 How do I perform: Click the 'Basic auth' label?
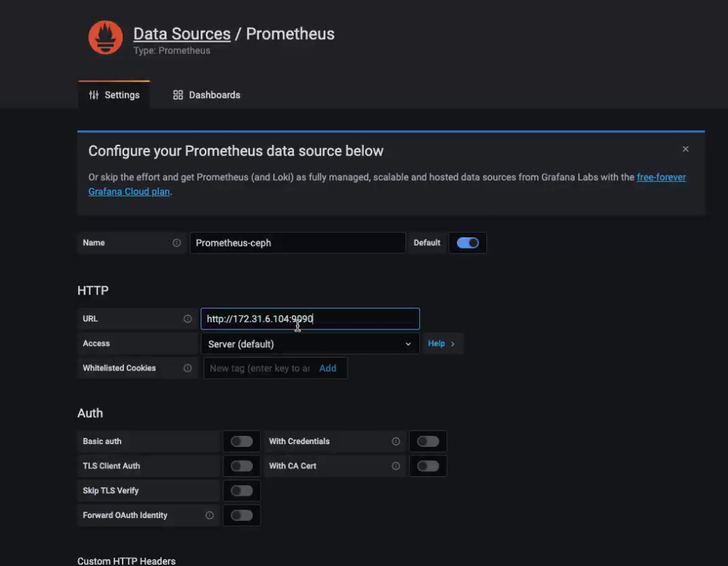click(102, 441)
